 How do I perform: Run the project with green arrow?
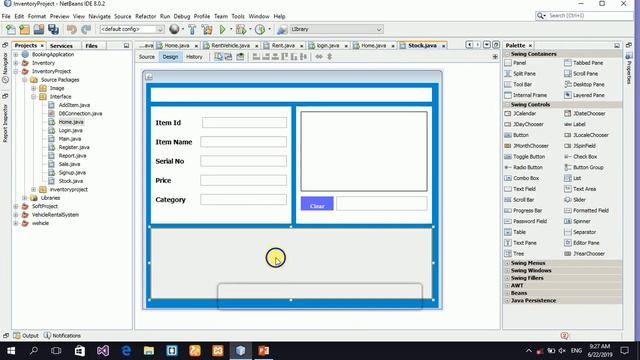coord(222,29)
